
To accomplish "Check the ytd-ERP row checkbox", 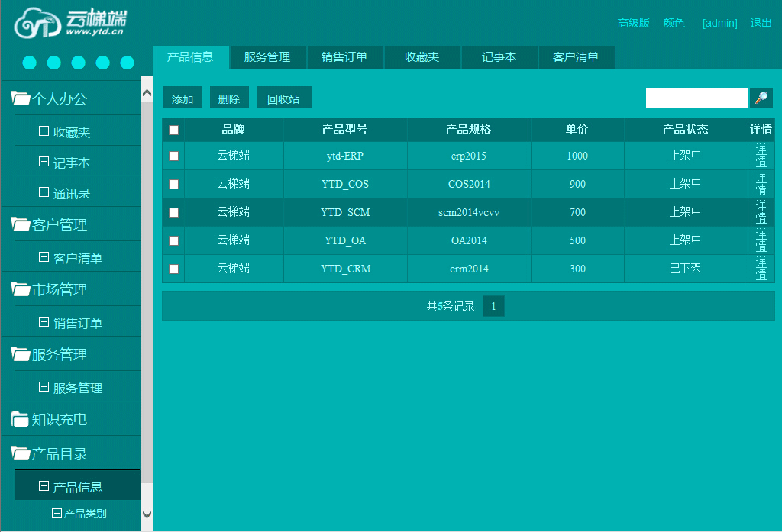I will tap(173, 156).
